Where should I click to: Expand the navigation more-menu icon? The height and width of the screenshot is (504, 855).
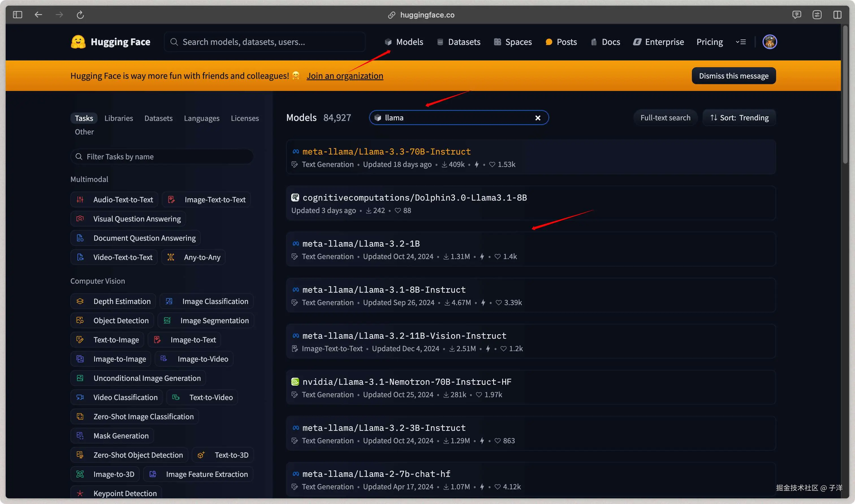[x=741, y=42]
